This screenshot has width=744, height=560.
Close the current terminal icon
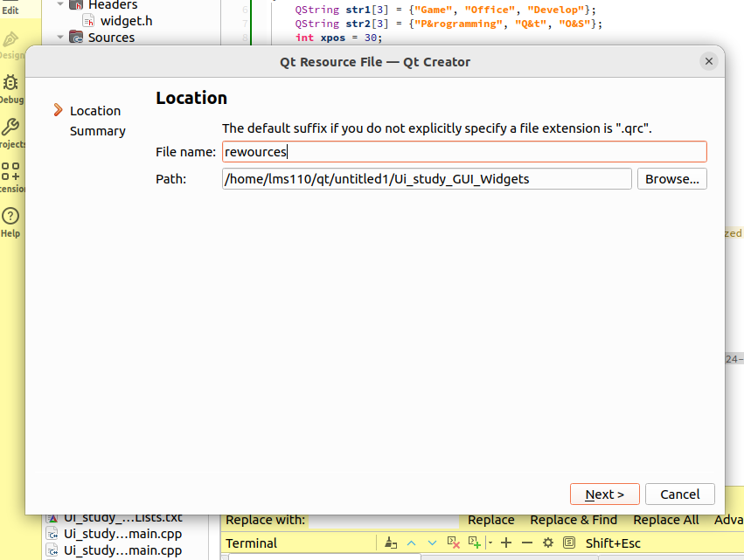[x=454, y=543]
